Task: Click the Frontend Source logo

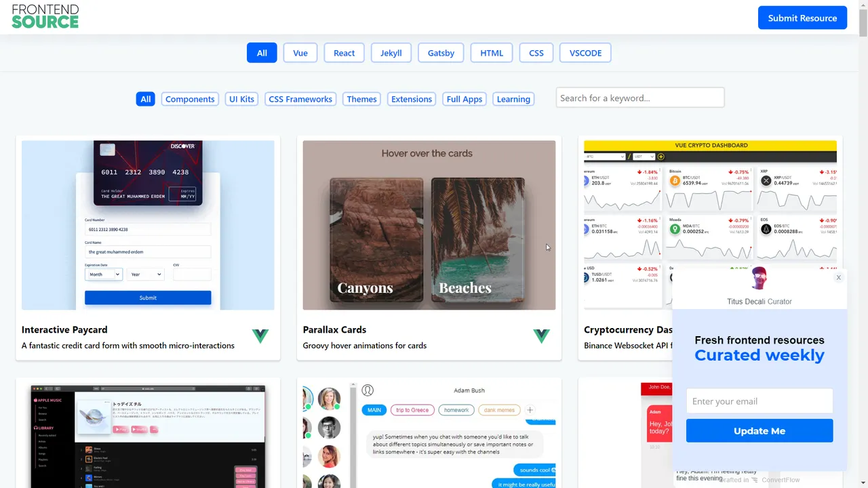Action: tap(45, 17)
